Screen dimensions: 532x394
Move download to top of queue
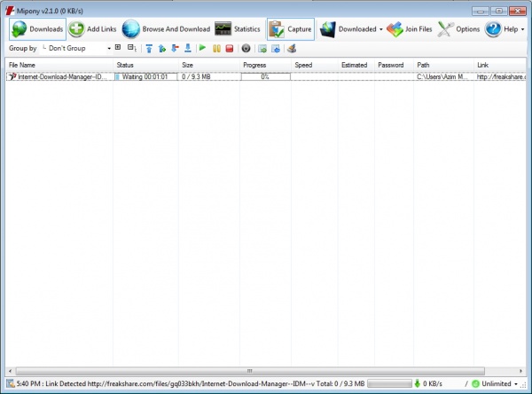149,49
